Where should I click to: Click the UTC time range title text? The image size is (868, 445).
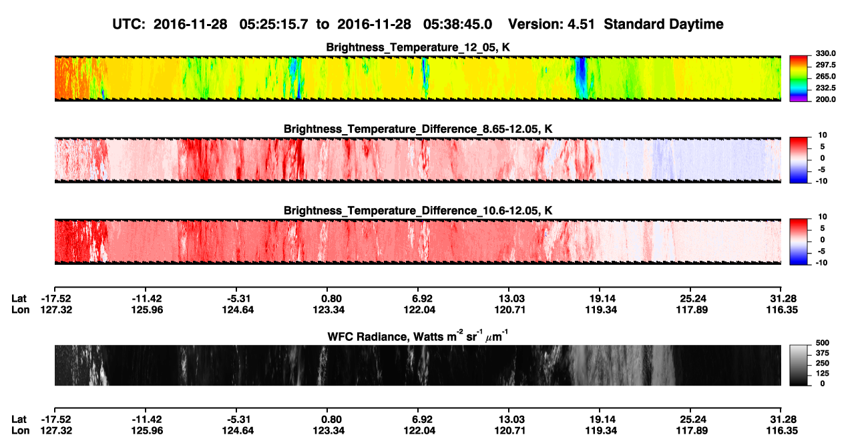coord(418,24)
